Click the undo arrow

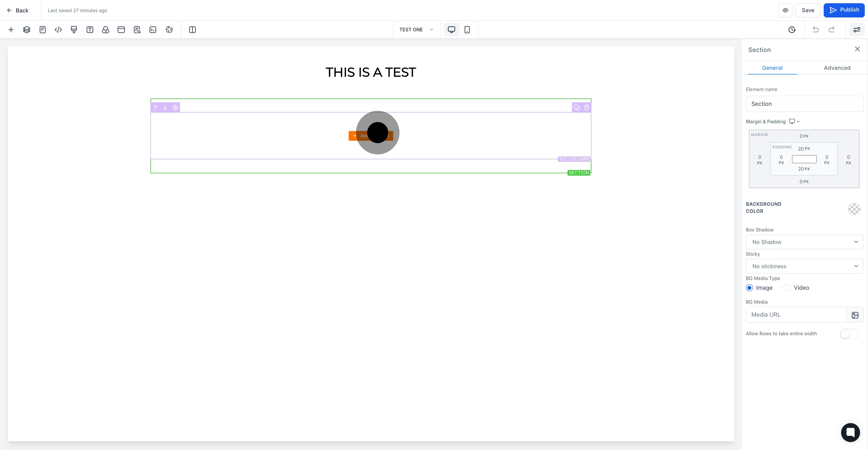point(815,30)
